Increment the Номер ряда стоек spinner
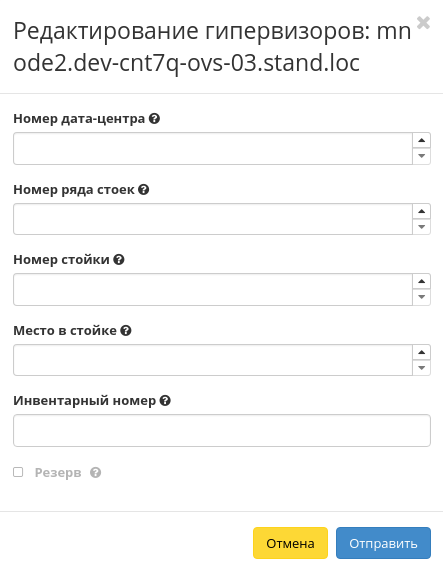The image size is (443, 570). (422, 212)
